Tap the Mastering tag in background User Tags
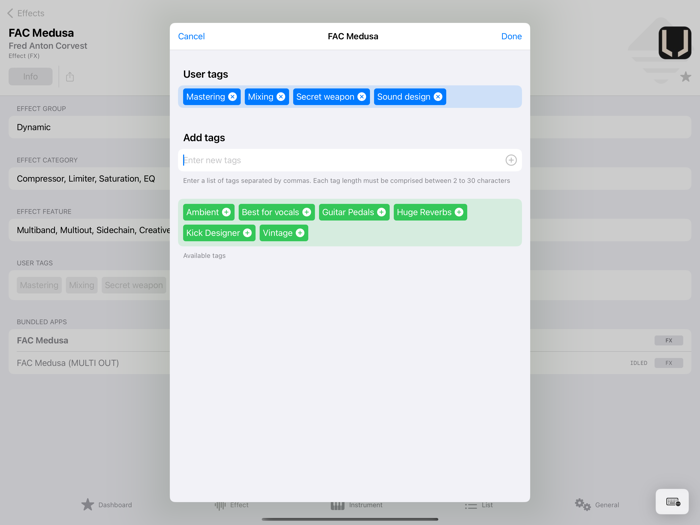Screen dimensions: 700x525 pos(39,285)
